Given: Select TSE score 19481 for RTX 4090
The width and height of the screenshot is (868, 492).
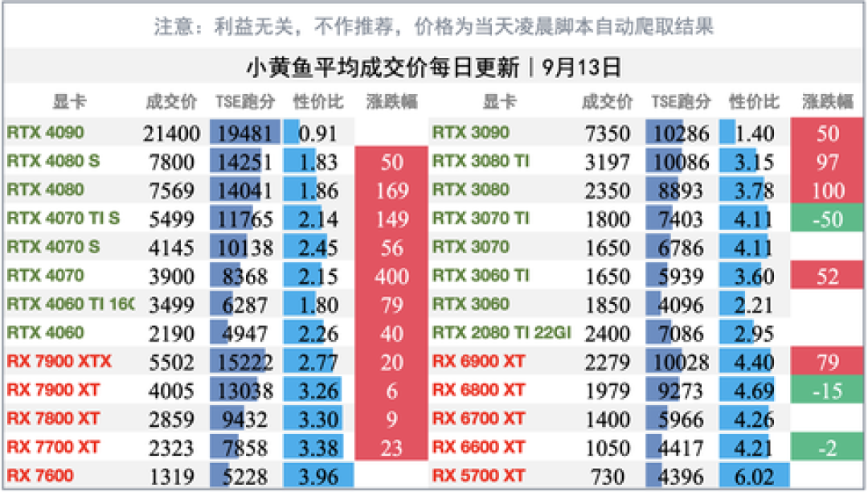Looking at the screenshot, I should tap(244, 133).
